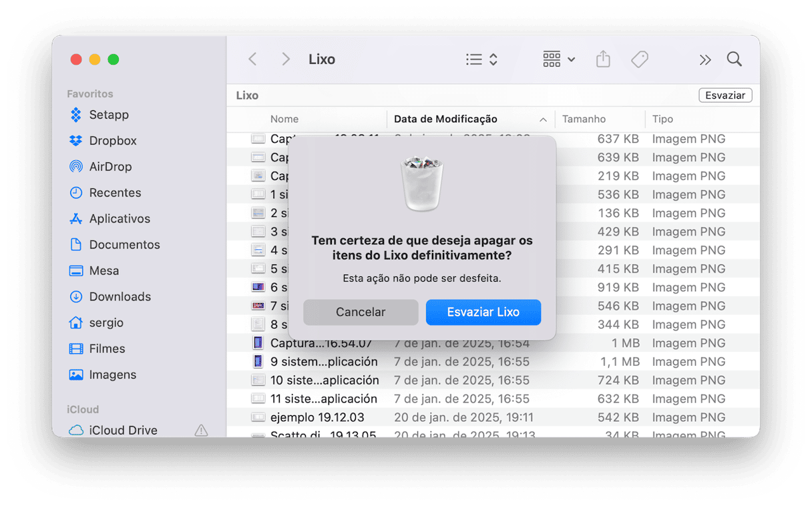The width and height of the screenshot is (812, 506).
Task: Click the Share toolbar icon
Action: (603, 59)
